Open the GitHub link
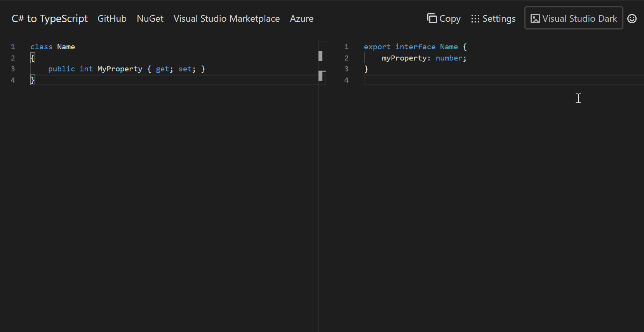The image size is (644, 332). point(112,19)
